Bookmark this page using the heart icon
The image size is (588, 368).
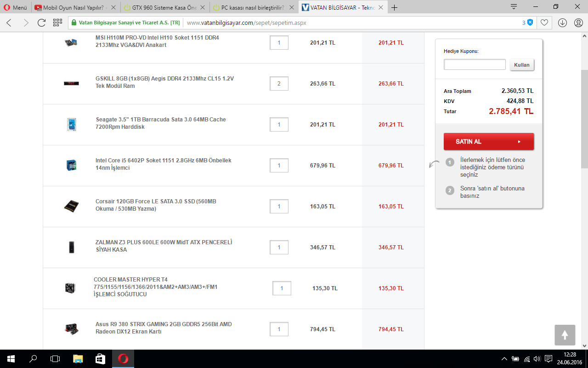tap(543, 22)
